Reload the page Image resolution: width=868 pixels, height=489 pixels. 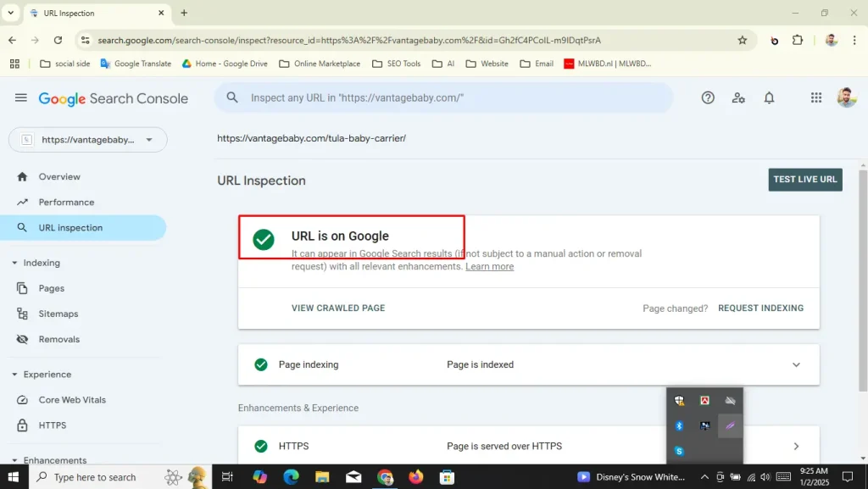point(58,40)
